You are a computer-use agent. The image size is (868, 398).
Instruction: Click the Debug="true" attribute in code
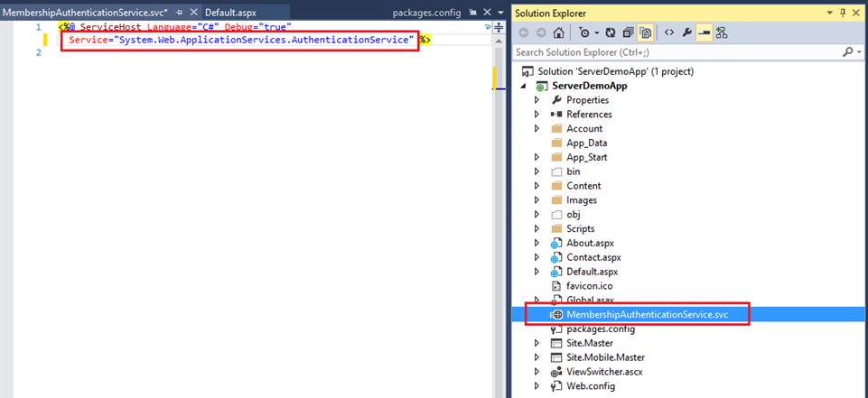258,26
